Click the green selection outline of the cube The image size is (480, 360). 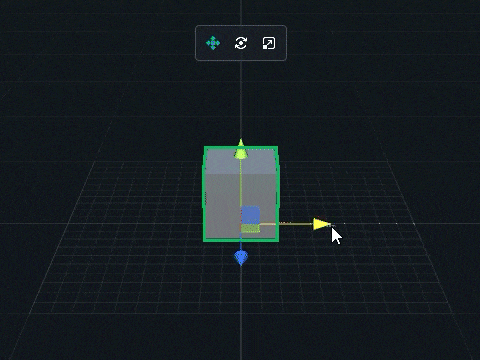pyautogui.click(x=204, y=193)
